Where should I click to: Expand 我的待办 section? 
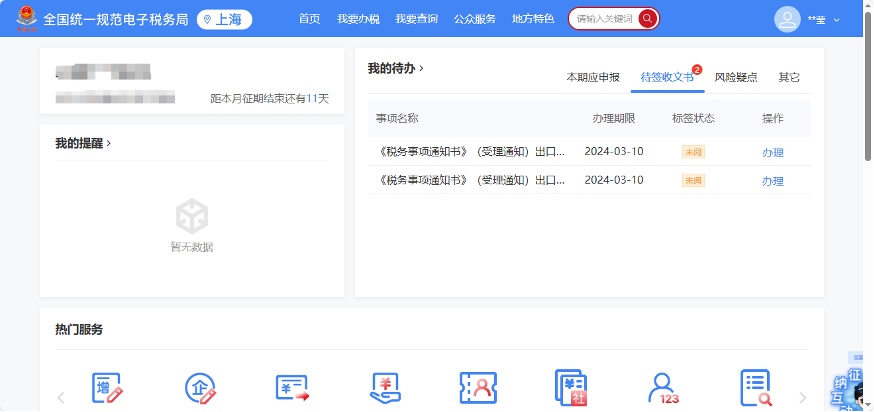pos(396,69)
